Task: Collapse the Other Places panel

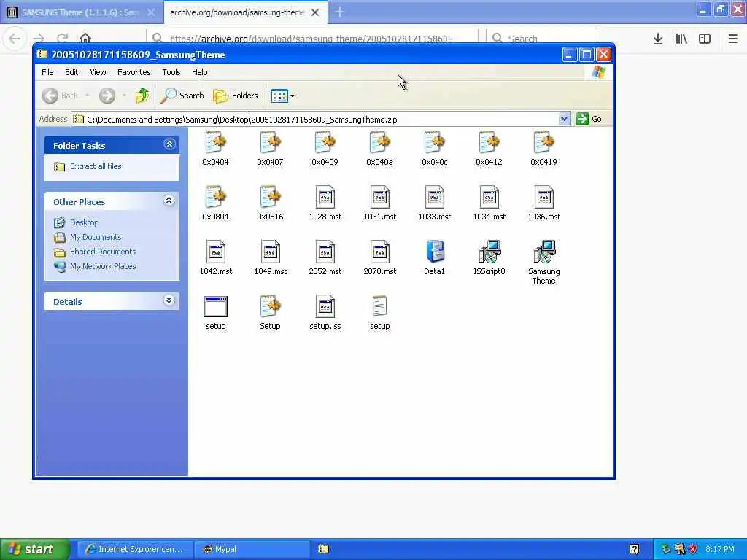Action: (x=169, y=201)
